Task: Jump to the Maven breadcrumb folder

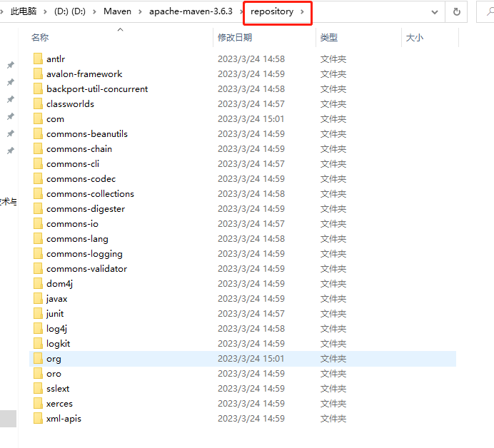Action: 117,11
